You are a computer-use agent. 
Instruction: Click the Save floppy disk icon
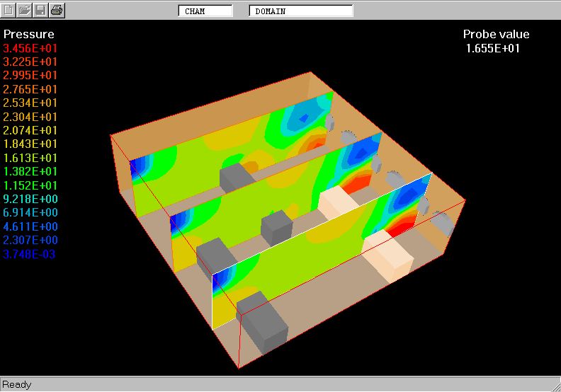point(40,10)
